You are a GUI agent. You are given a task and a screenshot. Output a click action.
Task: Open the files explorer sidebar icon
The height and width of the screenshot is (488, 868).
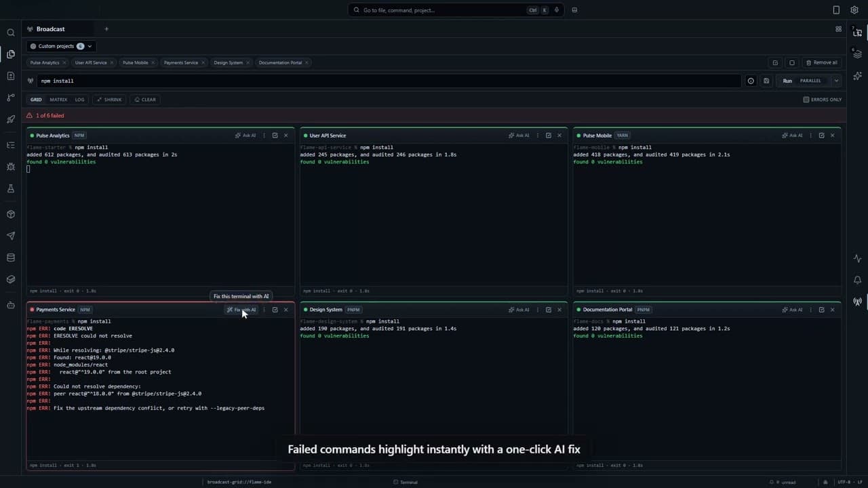point(10,54)
